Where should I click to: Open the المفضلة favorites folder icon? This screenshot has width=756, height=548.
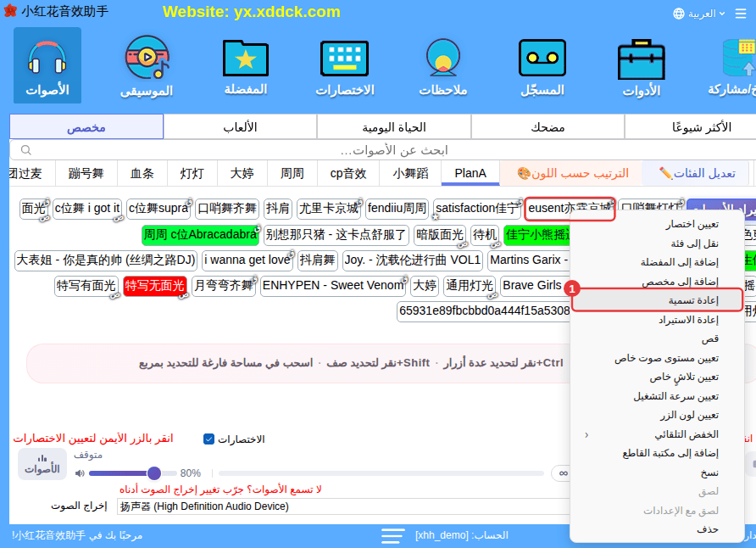point(246,65)
